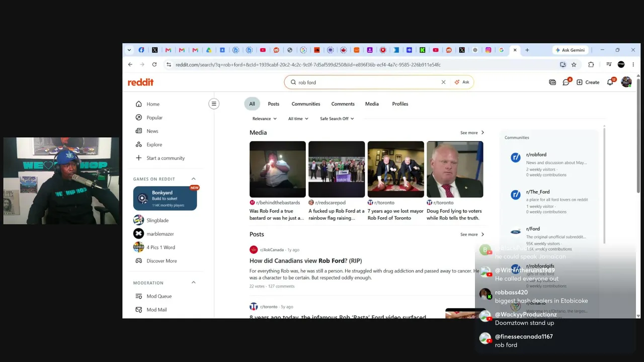Collapse the Moderation section
Image resolution: width=644 pixels, height=362 pixels.
coord(193,283)
